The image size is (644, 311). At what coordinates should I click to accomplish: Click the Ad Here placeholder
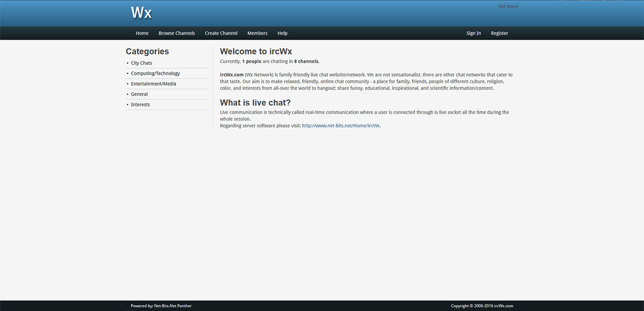[508, 6]
